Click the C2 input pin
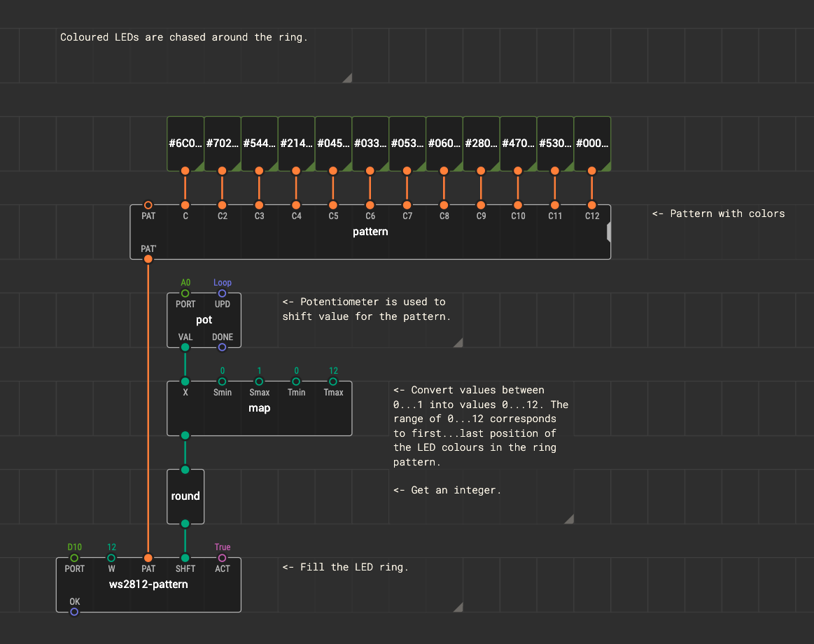This screenshot has width=814, height=644. [222, 205]
